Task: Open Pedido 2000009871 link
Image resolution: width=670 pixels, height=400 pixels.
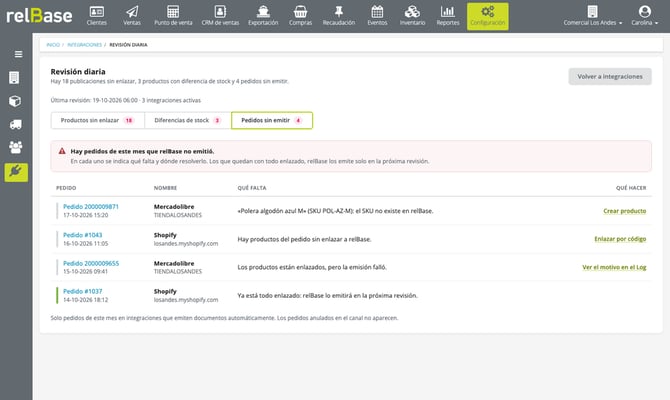Action: pyautogui.click(x=91, y=206)
